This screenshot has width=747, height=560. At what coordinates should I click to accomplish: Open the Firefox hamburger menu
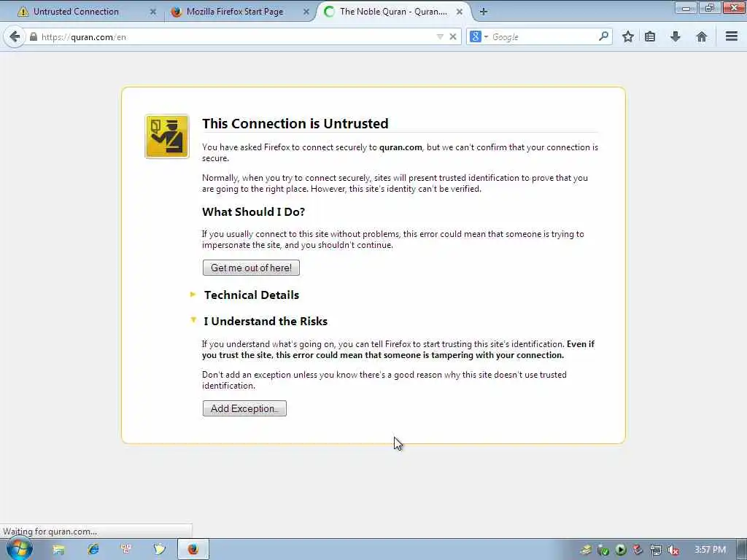(732, 36)
